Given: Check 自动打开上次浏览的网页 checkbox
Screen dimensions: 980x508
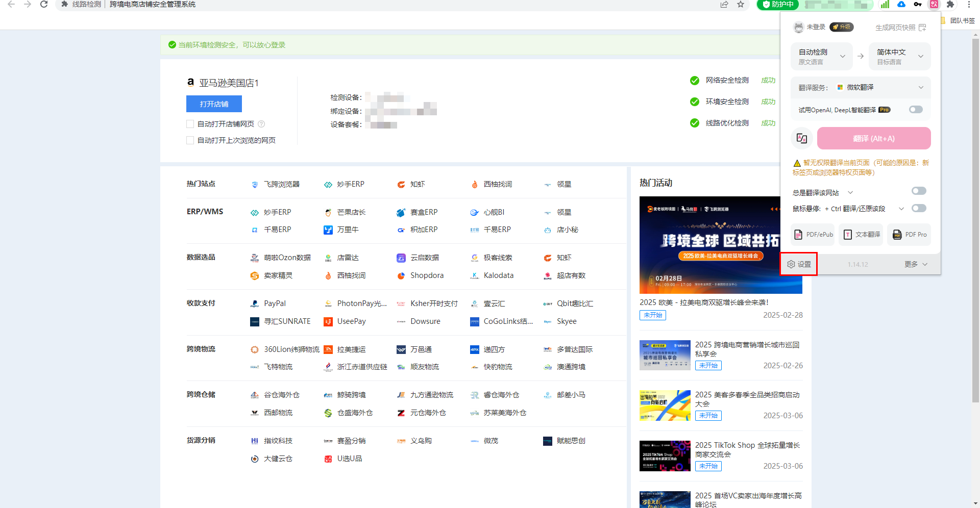Looking at the screenshot, I should coord(190,140).
